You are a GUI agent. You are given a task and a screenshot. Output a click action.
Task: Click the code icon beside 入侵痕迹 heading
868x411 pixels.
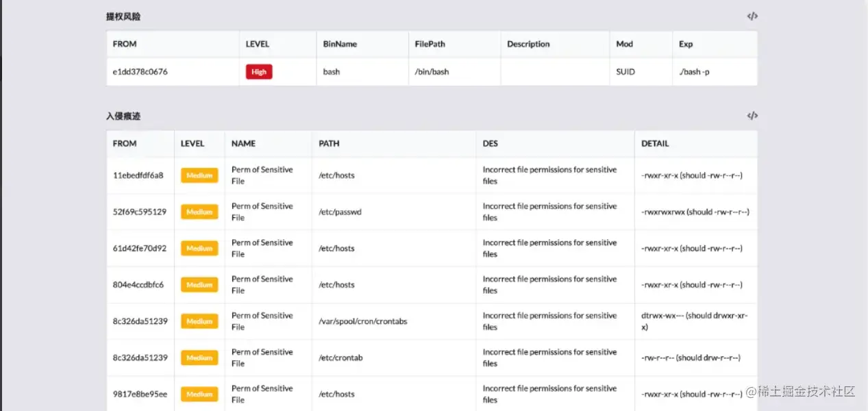coord(752,116)
